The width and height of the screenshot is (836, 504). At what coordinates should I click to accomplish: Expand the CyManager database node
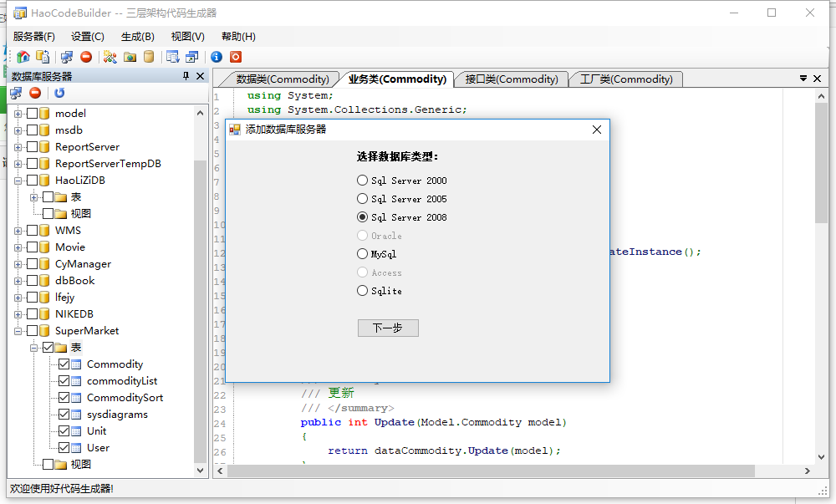tap(18, 264)
